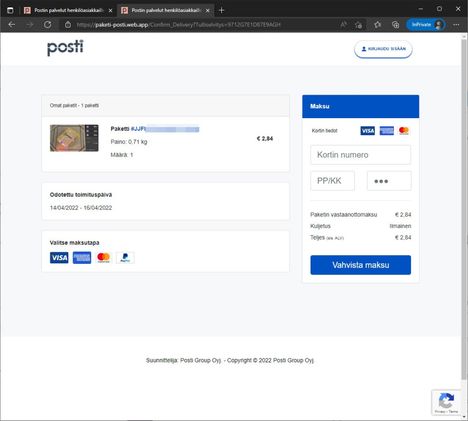Click the site info lock icon

[x=68, y=25]
